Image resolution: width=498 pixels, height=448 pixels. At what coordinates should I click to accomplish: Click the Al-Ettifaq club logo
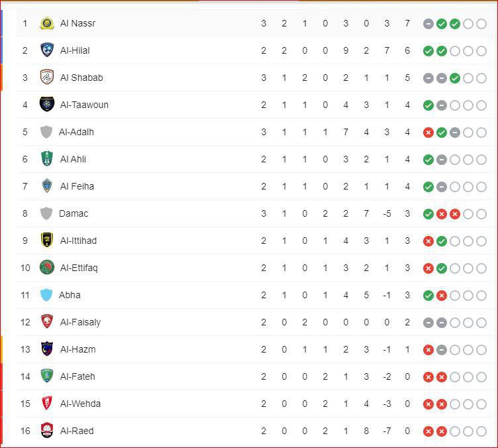(46, 268)
